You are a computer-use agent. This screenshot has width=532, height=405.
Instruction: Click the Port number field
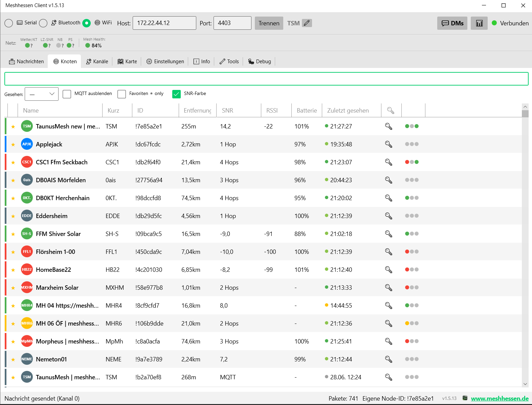pyautogui.click(x=232, y=23)
